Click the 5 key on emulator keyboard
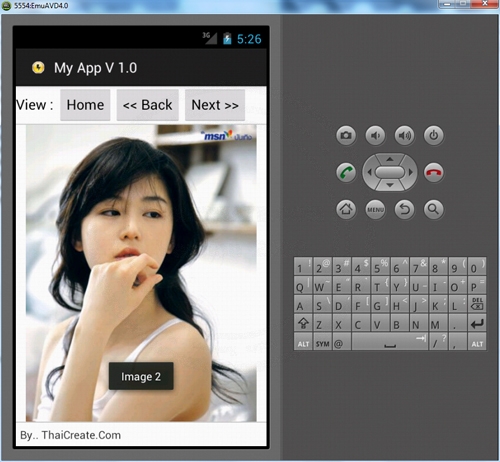 [380, 266]
